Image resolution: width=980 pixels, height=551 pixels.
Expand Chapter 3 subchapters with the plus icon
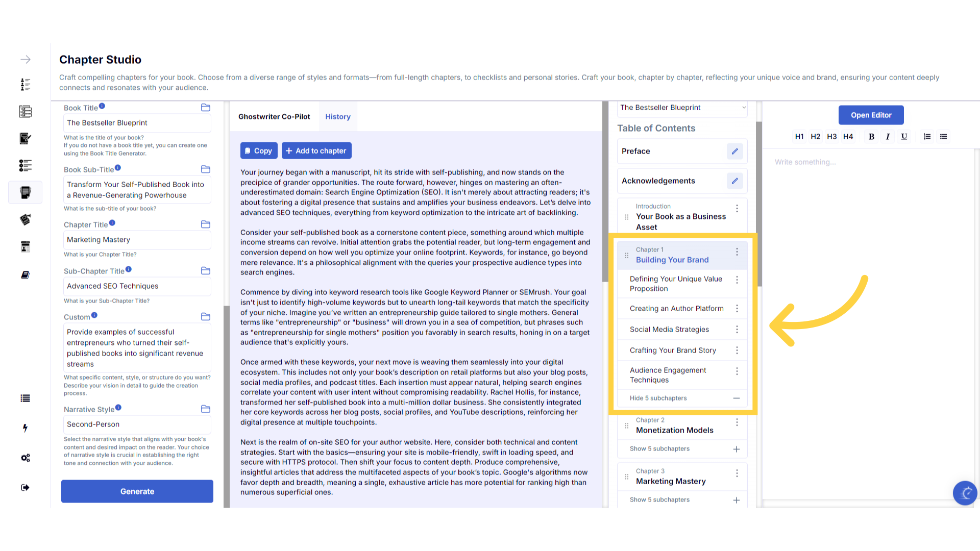click(736, 500)
